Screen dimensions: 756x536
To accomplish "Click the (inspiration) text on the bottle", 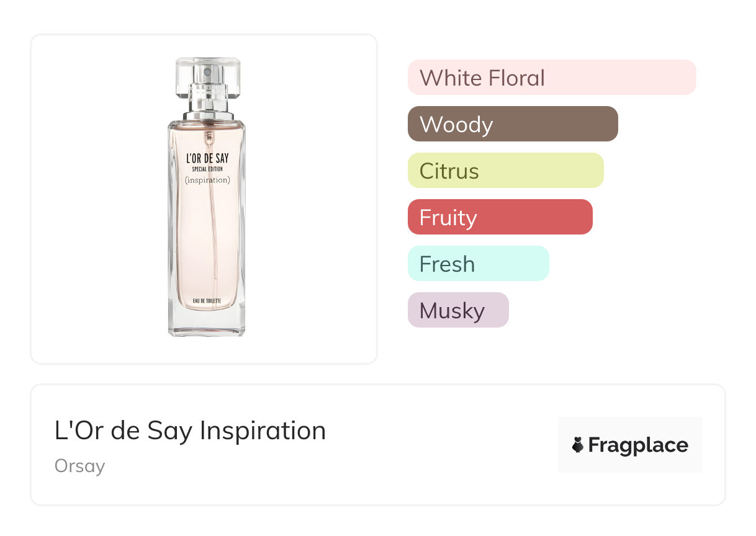I will tap(207, 181).
